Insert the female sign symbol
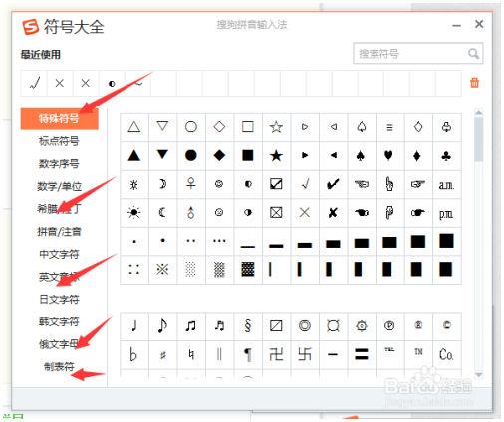 tap(191, 184)
